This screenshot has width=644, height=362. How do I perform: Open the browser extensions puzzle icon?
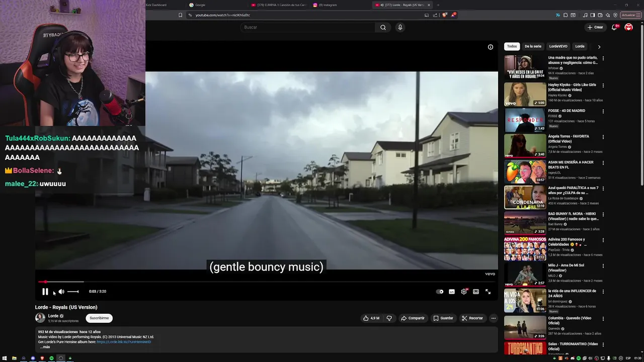coord(566,15)
